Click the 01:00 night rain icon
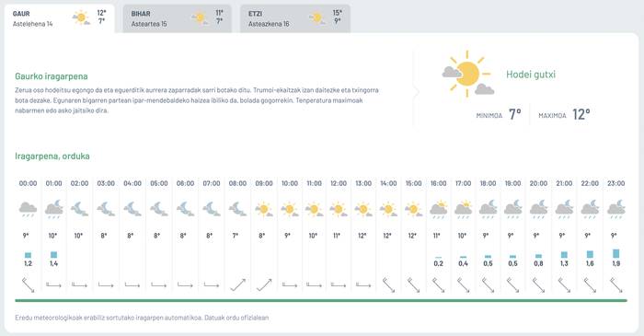Viewport: 644px width, 336px height. click(53, 209)
